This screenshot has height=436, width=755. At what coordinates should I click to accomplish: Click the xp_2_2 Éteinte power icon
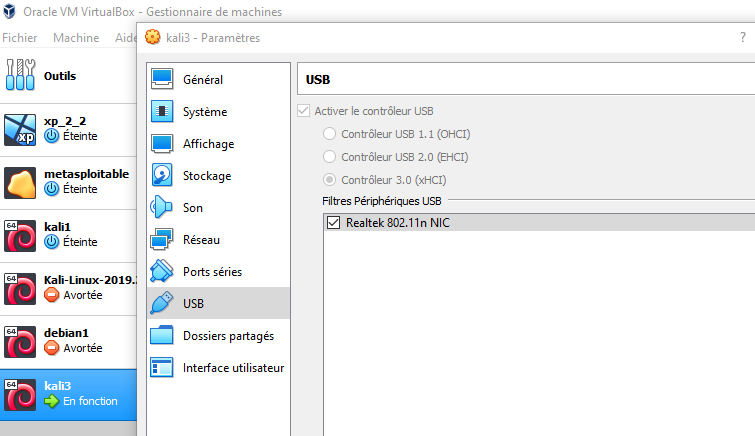click(52, 136)
